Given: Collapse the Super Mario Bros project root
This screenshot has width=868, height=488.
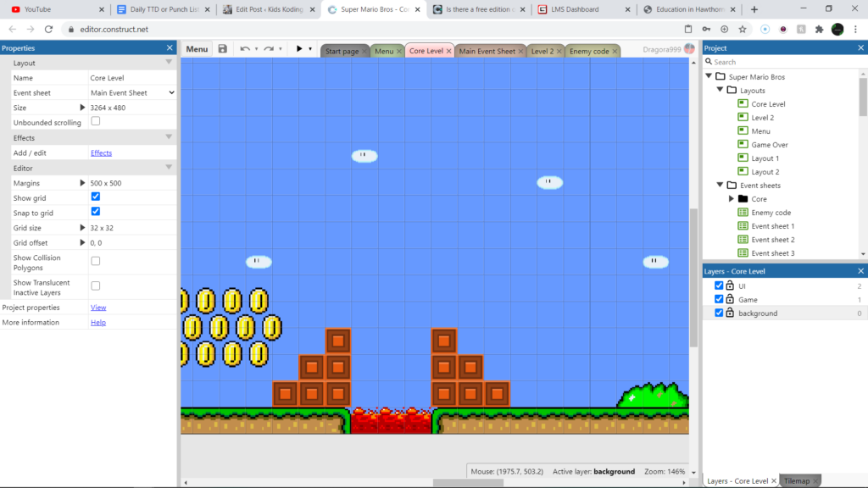Looking at the screenshot, I should point(709,75).
